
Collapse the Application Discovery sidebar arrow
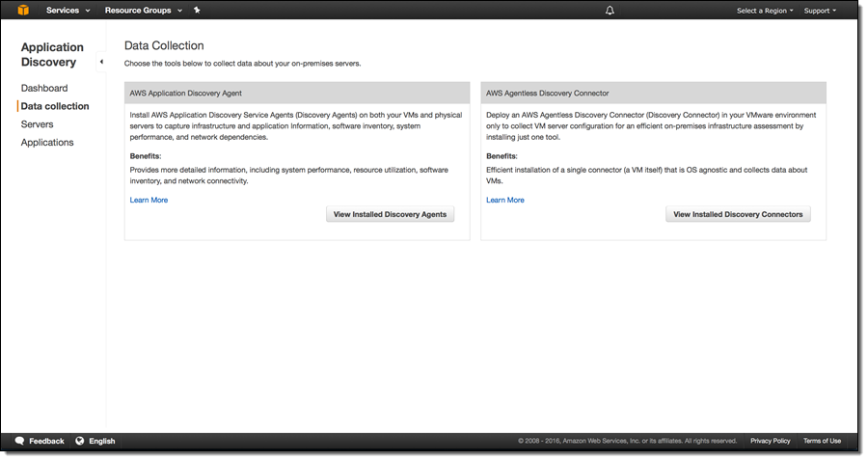tap(101, 62)
